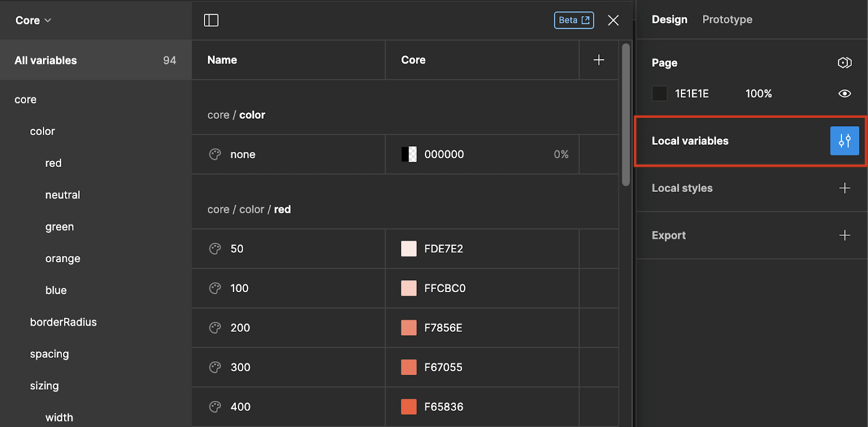Click the page background color swatch 1E1E1E

[x=659, y=93]
